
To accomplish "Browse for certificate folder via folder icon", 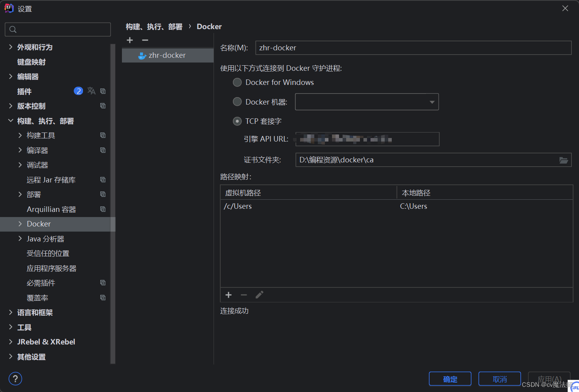I will [564, 160].
